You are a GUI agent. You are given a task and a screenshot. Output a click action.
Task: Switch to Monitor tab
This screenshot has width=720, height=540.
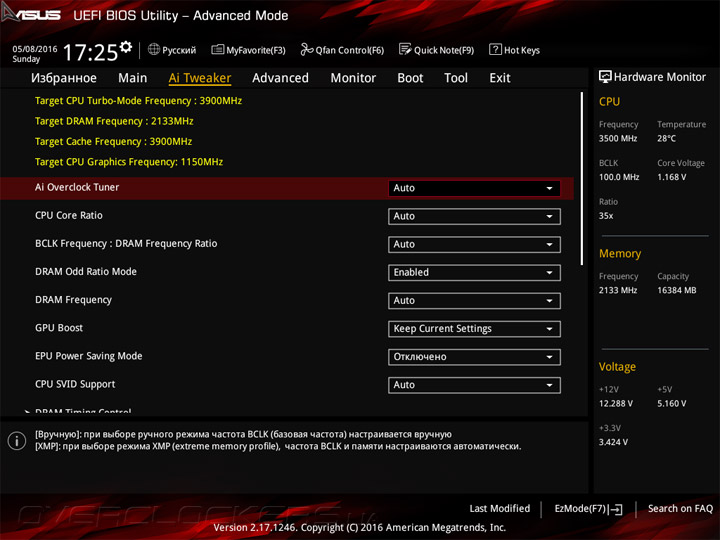tap(353, 78)
